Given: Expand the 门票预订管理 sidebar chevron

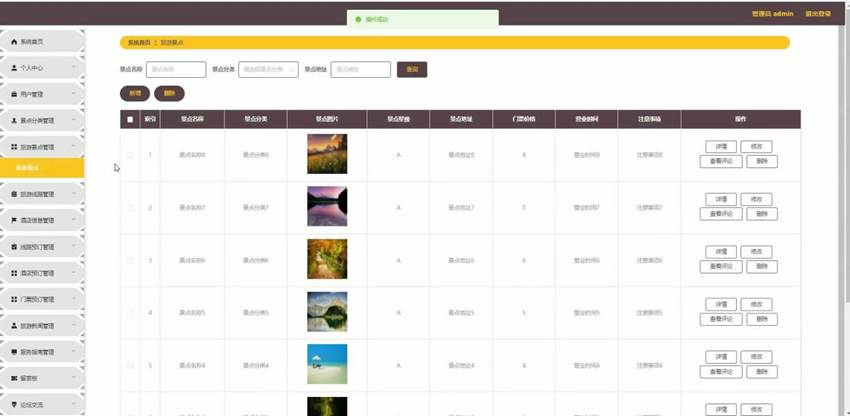Looking at the screenshot, I should [x=74, y=298].
